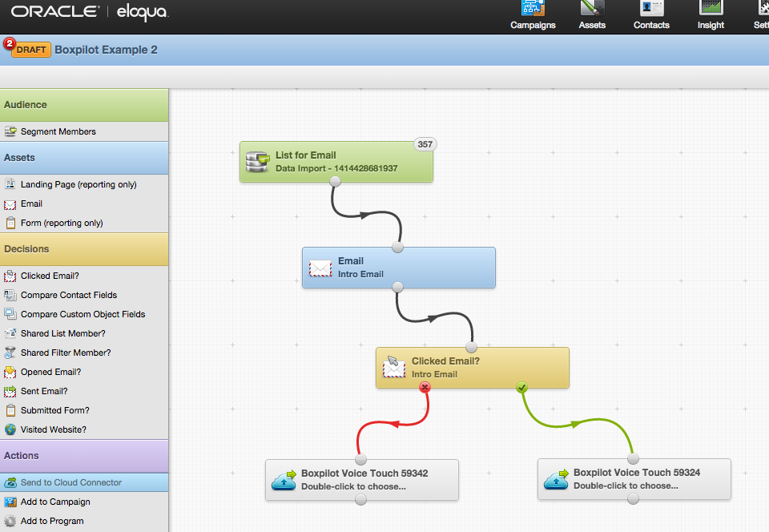Select the Email Intro Email canvas node
This screenshot has height=532, width=769.
pos(399,268)
